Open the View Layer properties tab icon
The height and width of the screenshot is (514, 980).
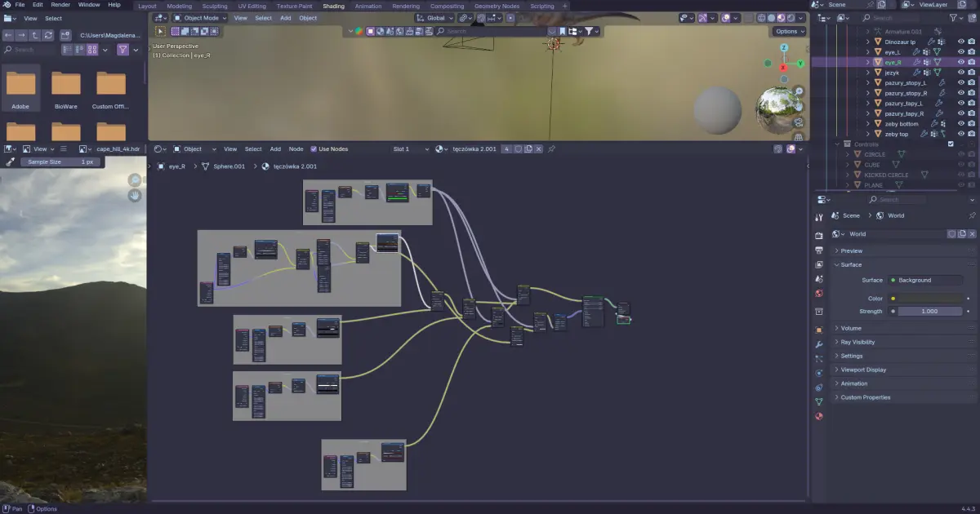pyautogui.click(x=819, y=264)
